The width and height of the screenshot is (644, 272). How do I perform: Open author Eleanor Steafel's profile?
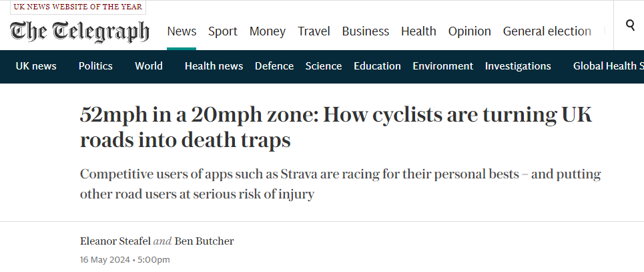pyautogui.click(x=115, y=241)
